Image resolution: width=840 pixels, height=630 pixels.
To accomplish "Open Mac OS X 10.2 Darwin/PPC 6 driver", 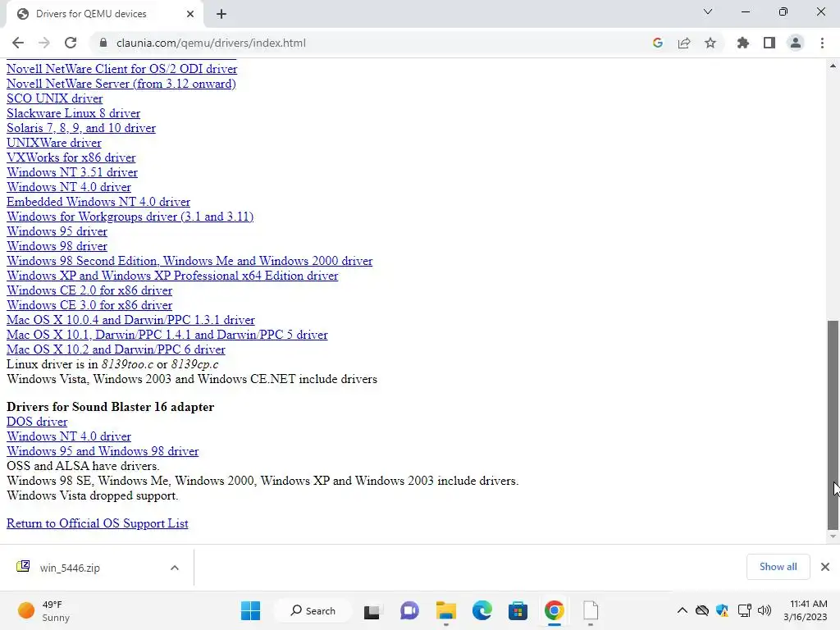I will 116,349.
